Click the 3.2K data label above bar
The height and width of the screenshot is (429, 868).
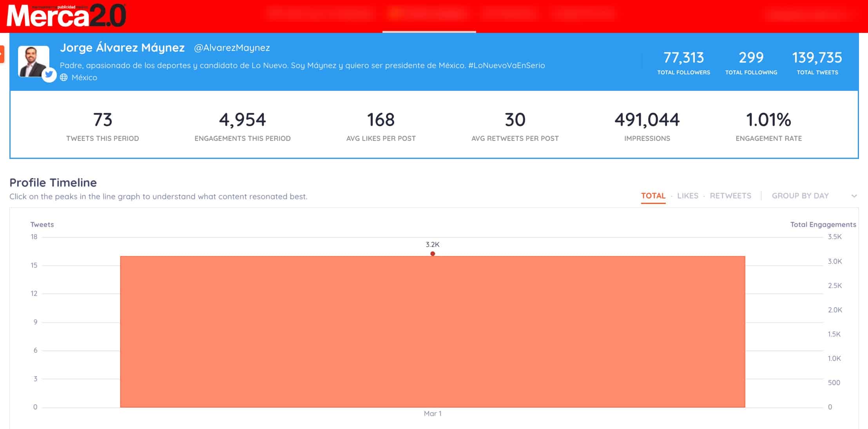(x=433, y=245)
